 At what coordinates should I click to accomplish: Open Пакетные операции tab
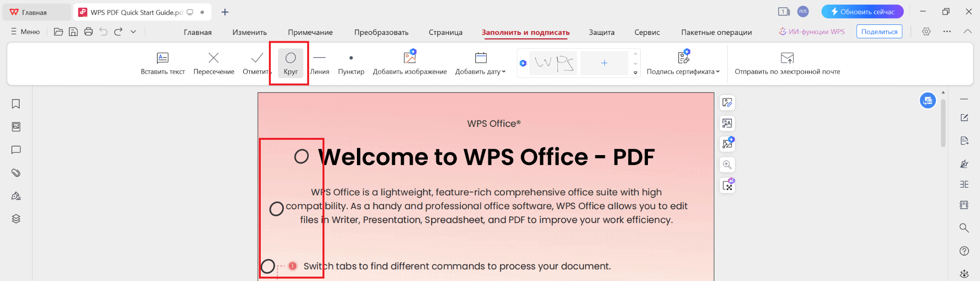716,32
